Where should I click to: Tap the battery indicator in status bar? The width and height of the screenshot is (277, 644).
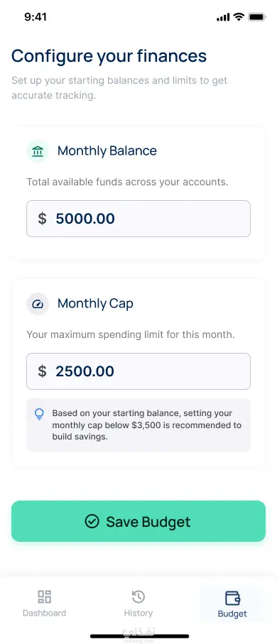click(258, 17)
